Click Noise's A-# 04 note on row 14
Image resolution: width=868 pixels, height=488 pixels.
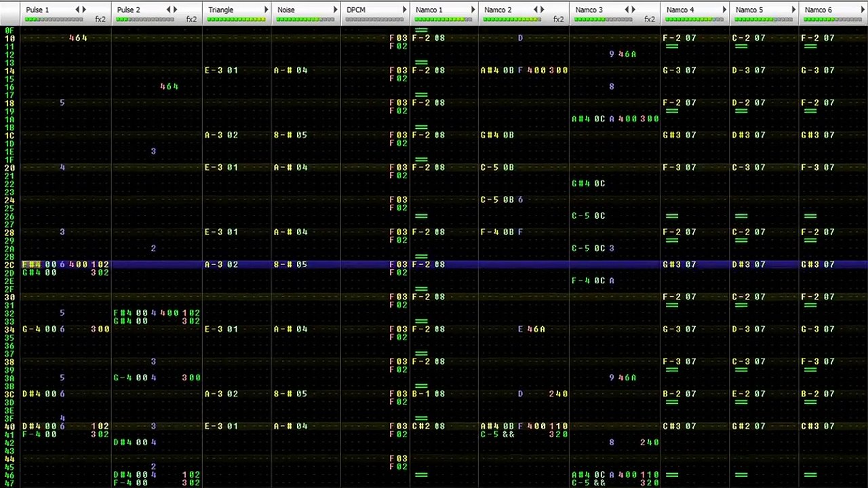(x=290, y=70)
